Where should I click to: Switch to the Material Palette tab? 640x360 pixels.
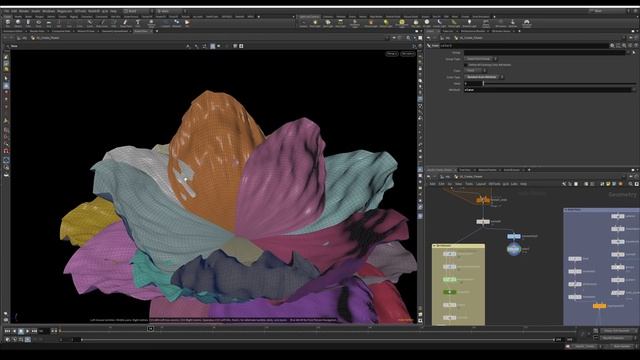487,170
